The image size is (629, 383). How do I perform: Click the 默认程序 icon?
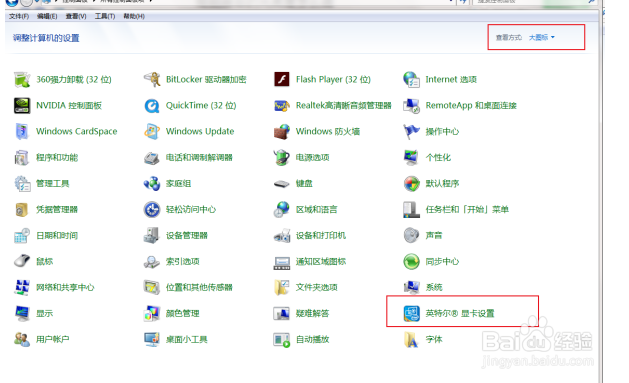412,184
